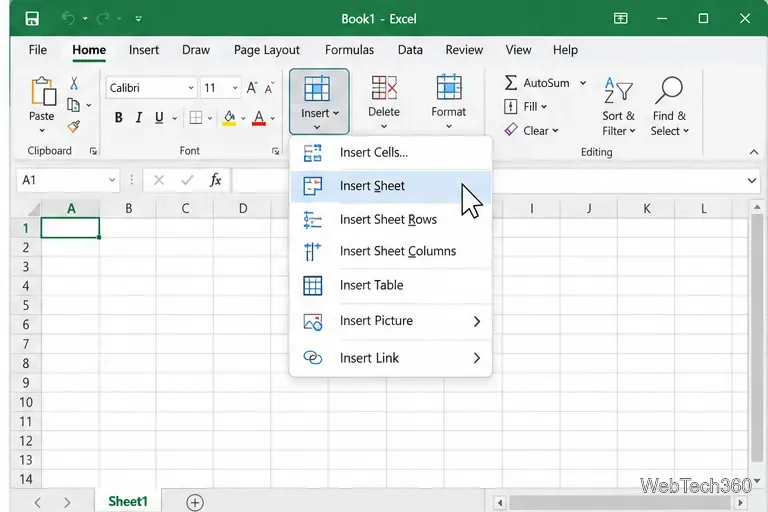Open the View tab
This screenshot has width=768, height=512.
[518, 50]
